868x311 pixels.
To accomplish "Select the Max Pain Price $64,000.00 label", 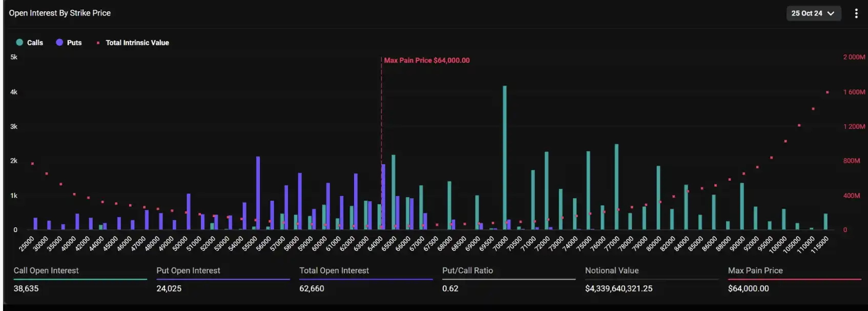I will tap(426, 61).
